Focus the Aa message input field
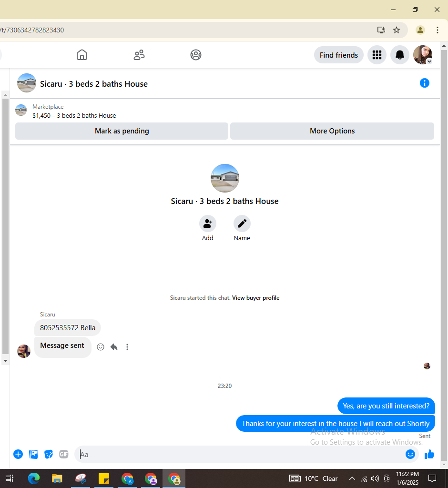448x488 pixels. (240, 454)
